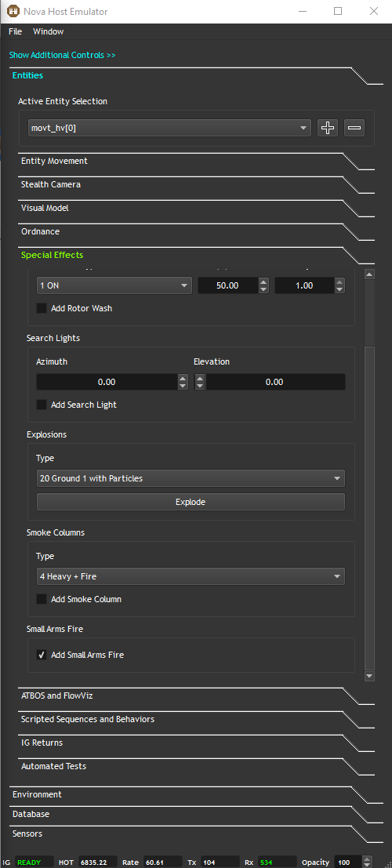Image resolution: width=392 pixels, height=868 pixels.
Task: Click the Explode button
Action: (x=191, y=502)
